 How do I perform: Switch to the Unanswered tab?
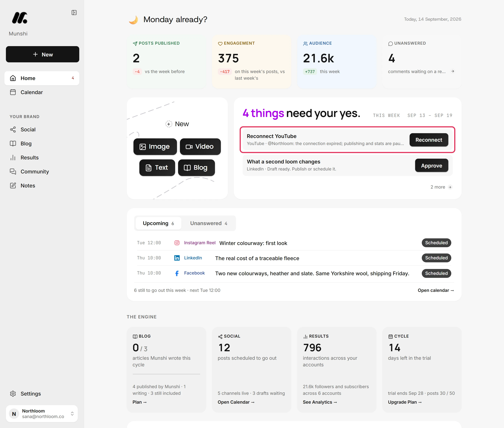tap(208, 223)
